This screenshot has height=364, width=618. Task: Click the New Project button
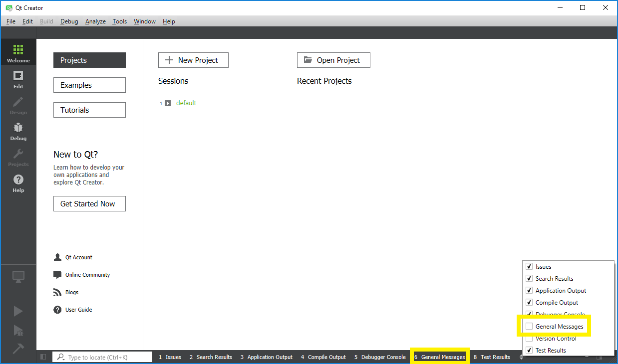pyautogui.click(x=193, y=60)
